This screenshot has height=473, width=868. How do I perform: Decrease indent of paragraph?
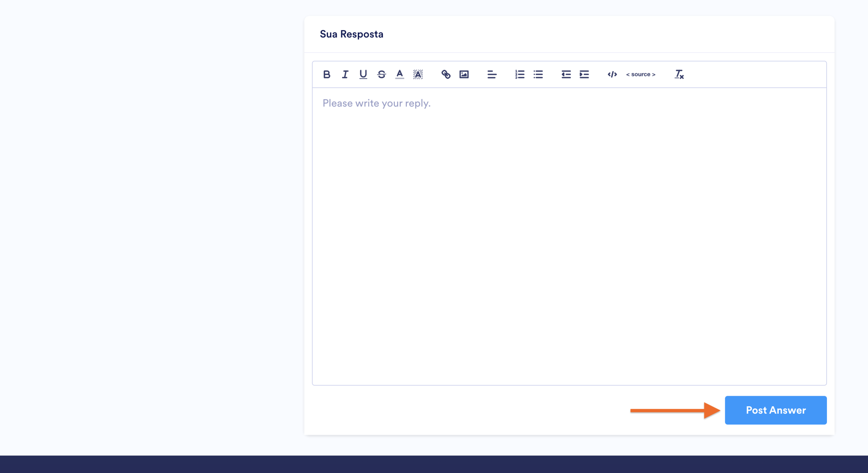point(566,74)
